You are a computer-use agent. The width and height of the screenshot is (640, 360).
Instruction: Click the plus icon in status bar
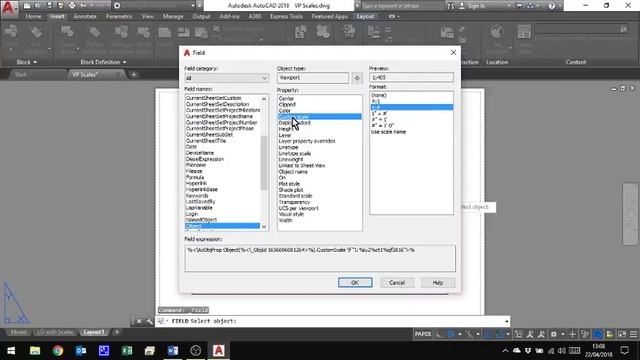[x=572, y=334]
